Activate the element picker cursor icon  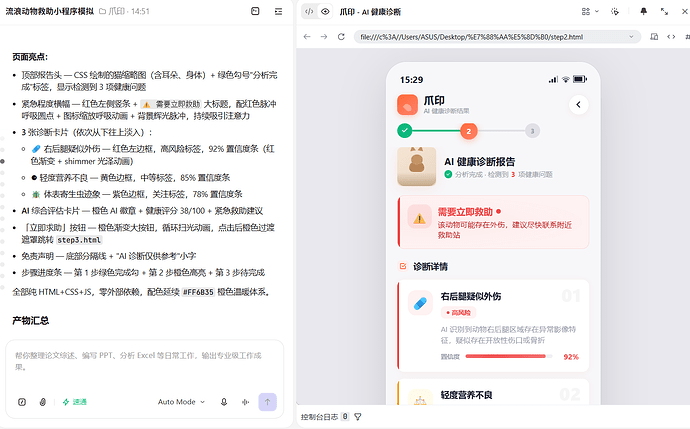pos(615,11)
